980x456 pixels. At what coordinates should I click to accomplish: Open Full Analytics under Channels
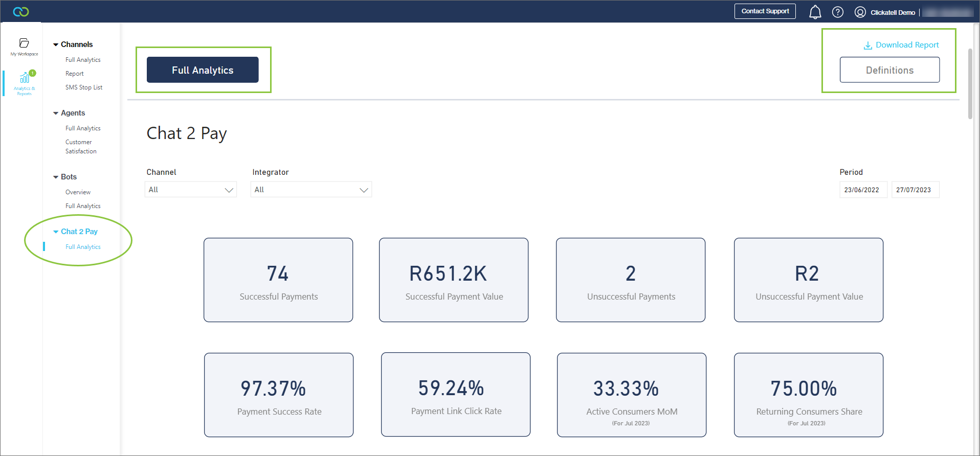point(83,60)
